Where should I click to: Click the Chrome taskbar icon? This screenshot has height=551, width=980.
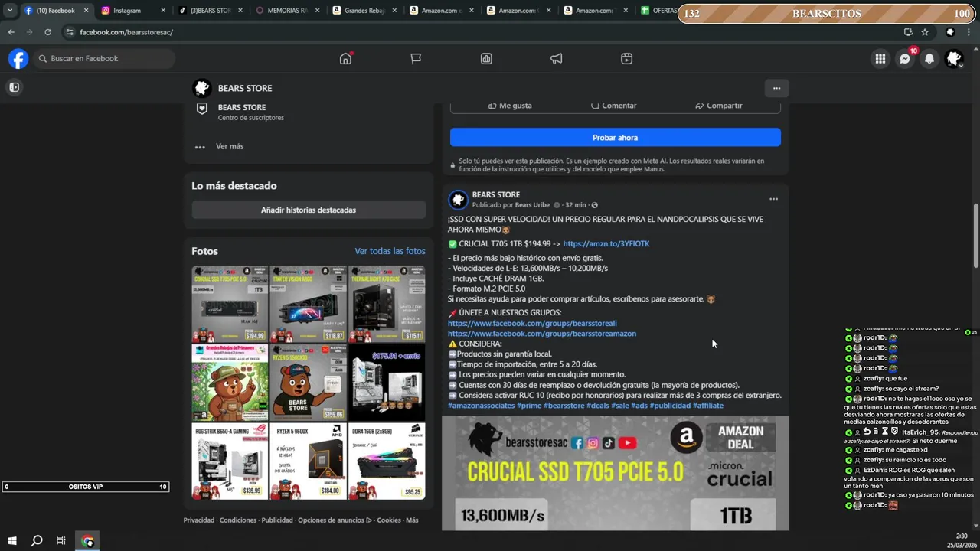tap(87, 541)
